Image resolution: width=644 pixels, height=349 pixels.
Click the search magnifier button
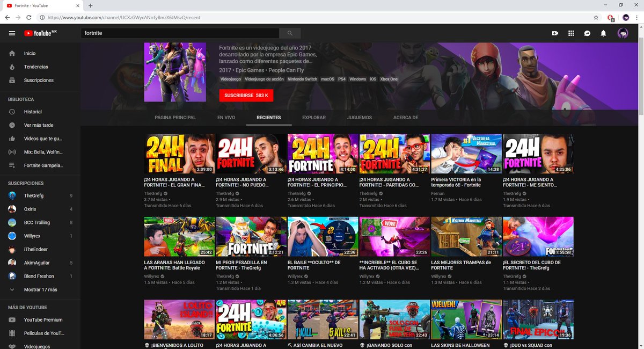(x=290, y=33)
